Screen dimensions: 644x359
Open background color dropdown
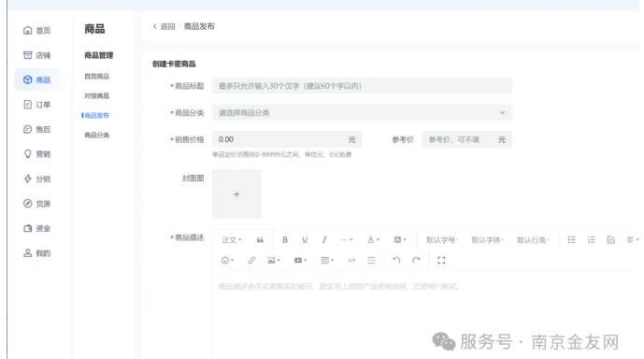(x=400, y=240)
